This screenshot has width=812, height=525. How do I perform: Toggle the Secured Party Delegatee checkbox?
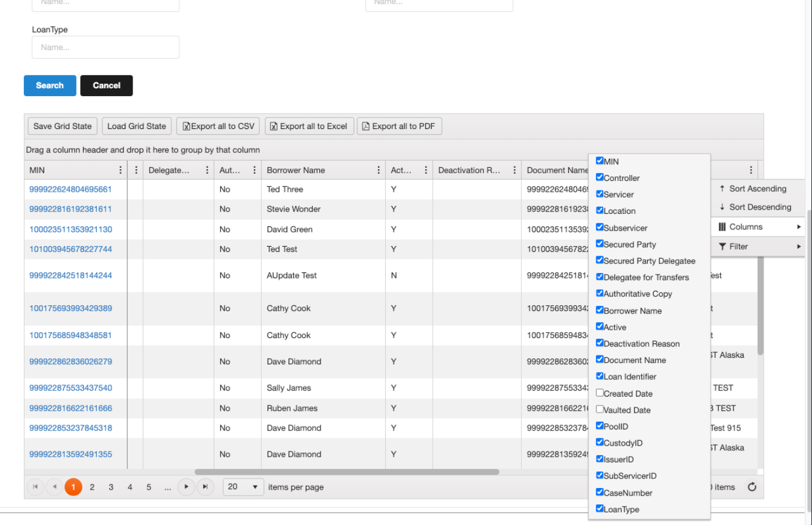coord(600,260)
